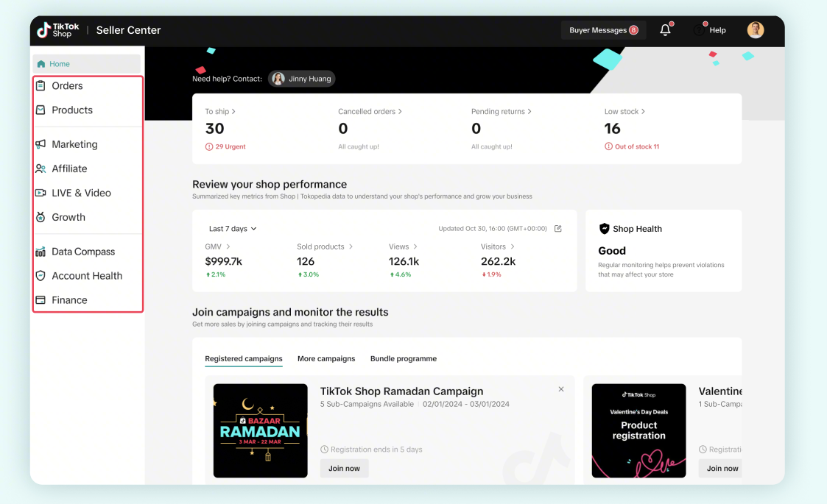The height and width of the screenshot is (504, 827).
Task: Click the Home house icon
Action: [41, 64]
